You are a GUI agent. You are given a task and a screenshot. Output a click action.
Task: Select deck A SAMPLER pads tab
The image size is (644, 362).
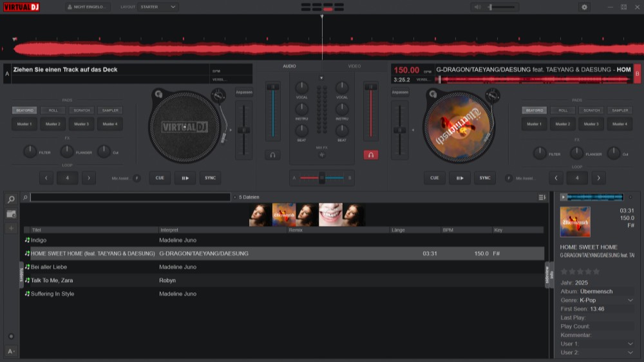click(110, 110)
